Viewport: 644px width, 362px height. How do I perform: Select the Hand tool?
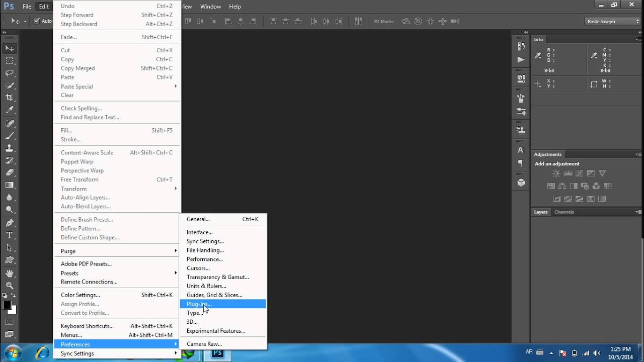tap(10, 274)
